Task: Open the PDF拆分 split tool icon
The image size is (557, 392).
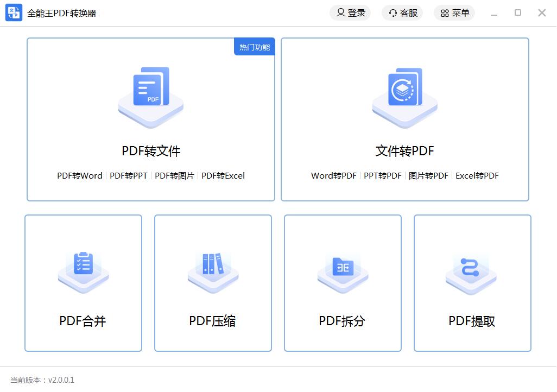Action: [x=342, y=269]
